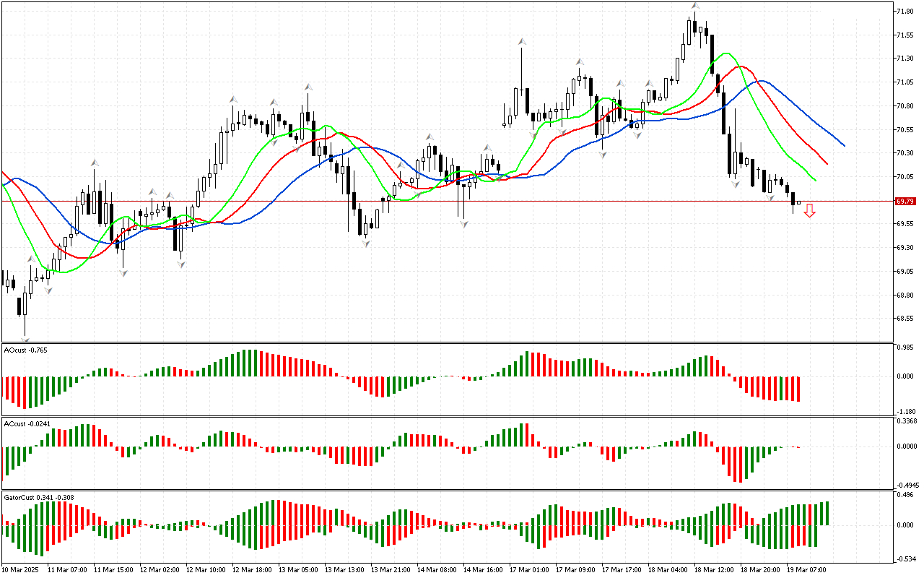Viewport: 924px width, 578px height.
Task: Click the 10 Mar 2025 date label
Action: 20,570
